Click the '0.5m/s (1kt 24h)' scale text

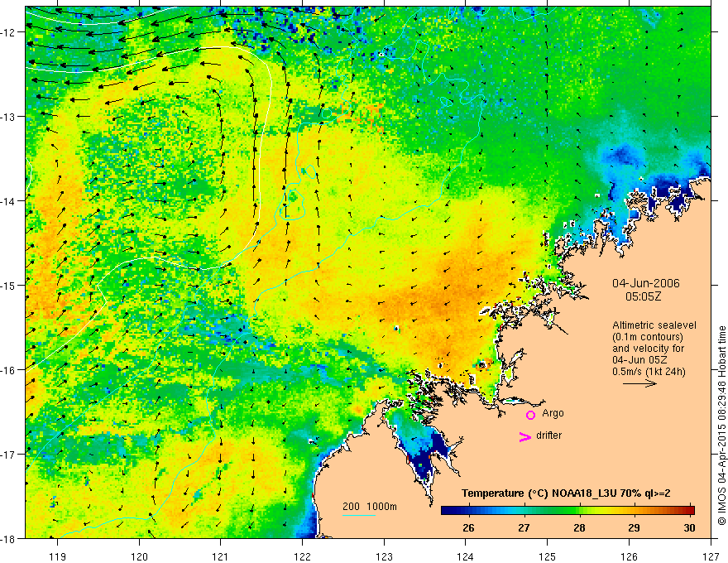click(649, 372)
